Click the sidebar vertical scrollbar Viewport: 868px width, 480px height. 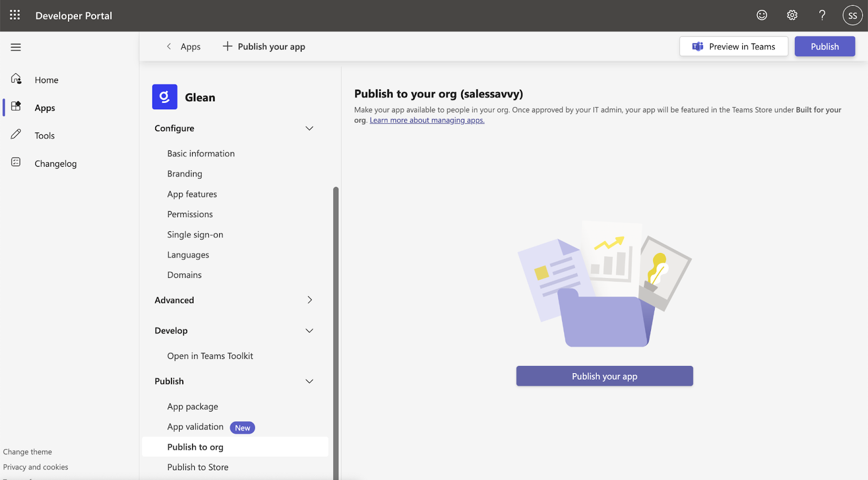click(336, 326)
